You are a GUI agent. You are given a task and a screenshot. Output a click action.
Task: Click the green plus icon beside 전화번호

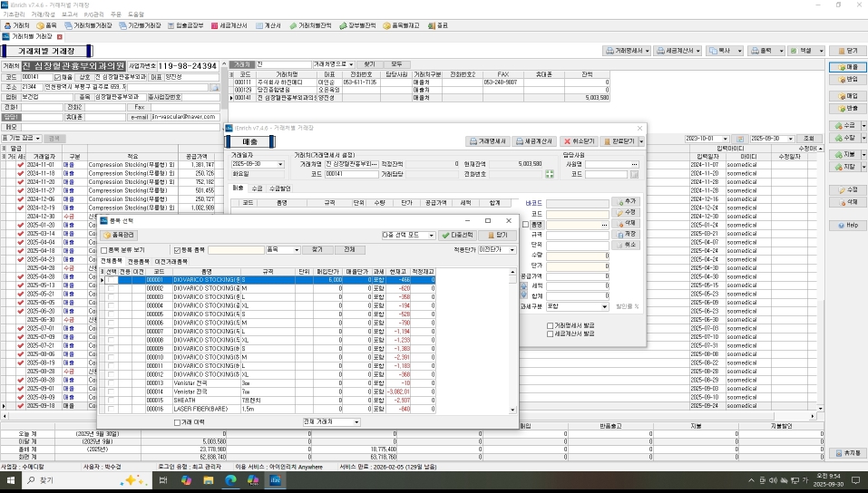pos(549,173)
